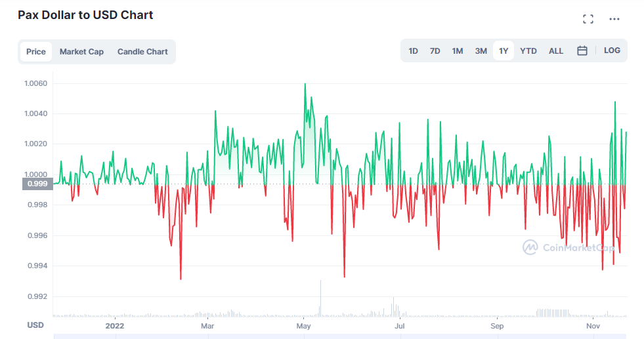The width and height of the screenshot is (644, 339).
Task: Toggle the LOG scale button
Action: [612, 50]
